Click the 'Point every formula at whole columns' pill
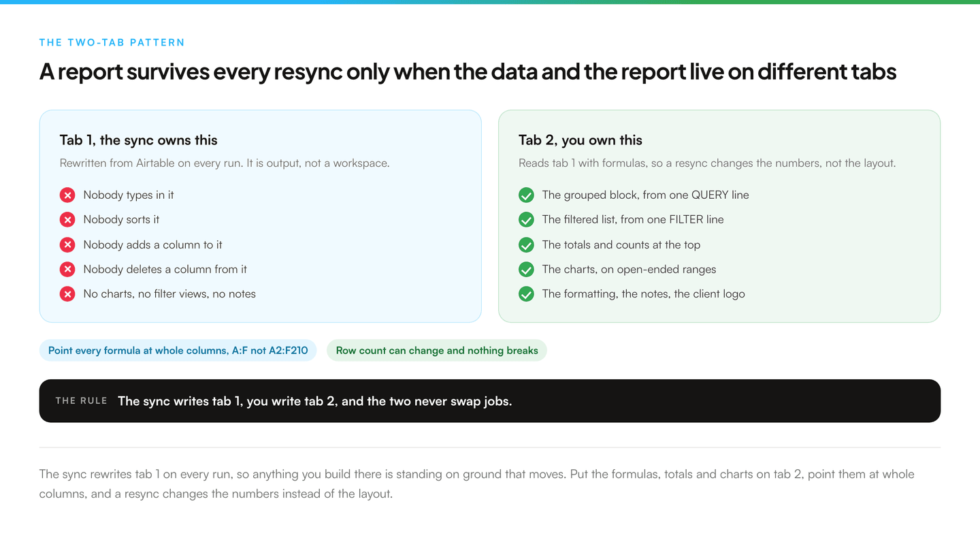 pyautogui.click(x=178, y=351)
